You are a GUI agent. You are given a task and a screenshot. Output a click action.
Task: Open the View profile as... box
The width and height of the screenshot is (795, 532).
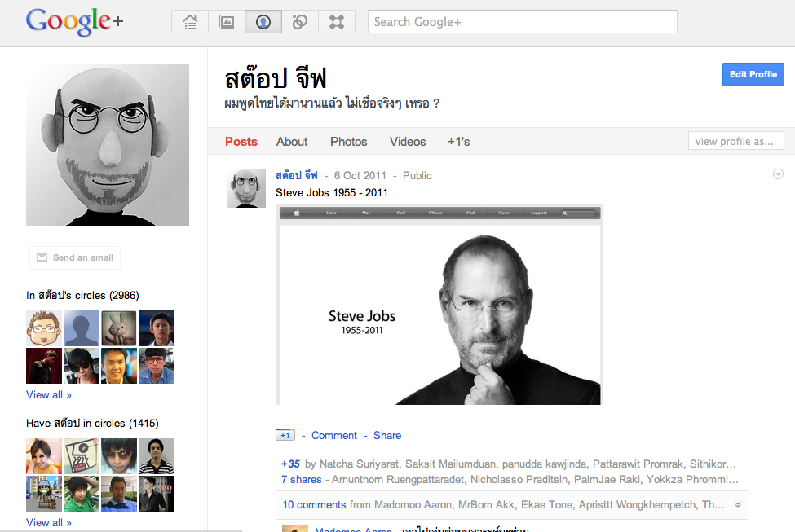pyautogui.click(x=735, y=141)
